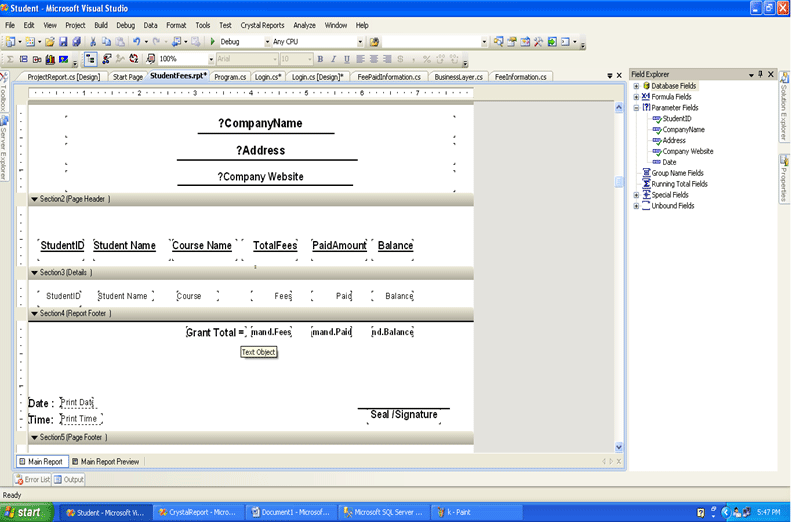Click the Solution Explorer toolbar icon
This screenshot has height=522, width=791.
498,42
